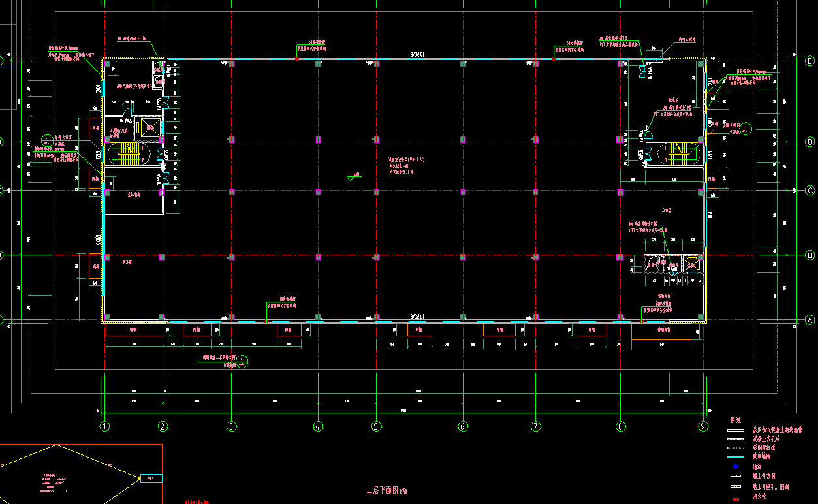Select the blue floor drain legend symbol
Viewport: 818px width, 504px height.
[736, 467]
